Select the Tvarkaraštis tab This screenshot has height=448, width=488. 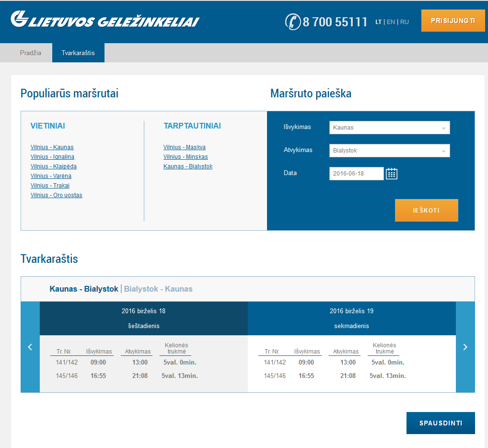(x=78, y=53)
